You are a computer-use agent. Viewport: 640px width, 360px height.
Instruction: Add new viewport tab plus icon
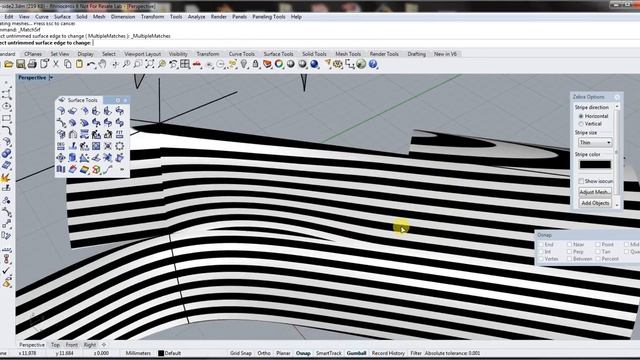pyautogui.click(x=104, y=345)
